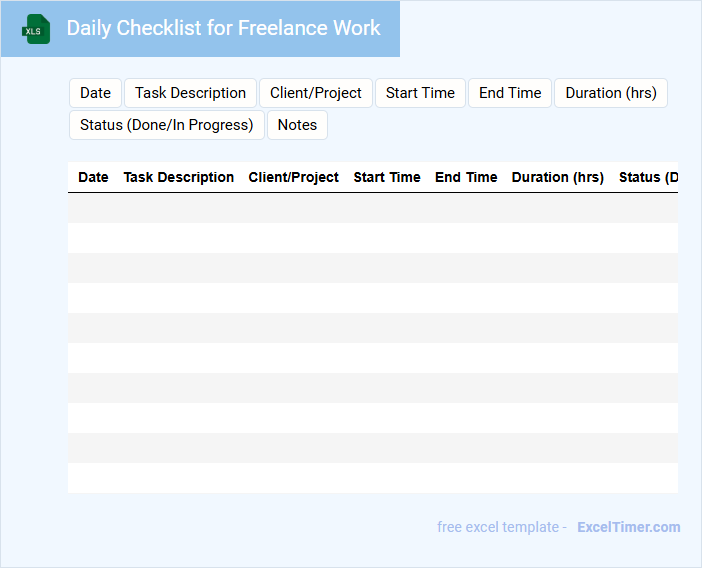Select the Notes tag button
Viewport: 702px width, 568px height.
click(x=297, y=125)
